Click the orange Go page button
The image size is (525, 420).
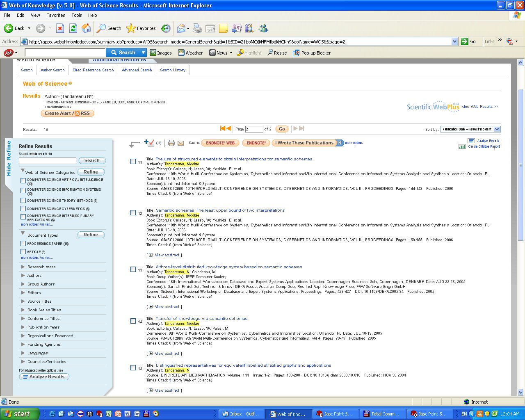pyautogui.click(x=282, y=129)
